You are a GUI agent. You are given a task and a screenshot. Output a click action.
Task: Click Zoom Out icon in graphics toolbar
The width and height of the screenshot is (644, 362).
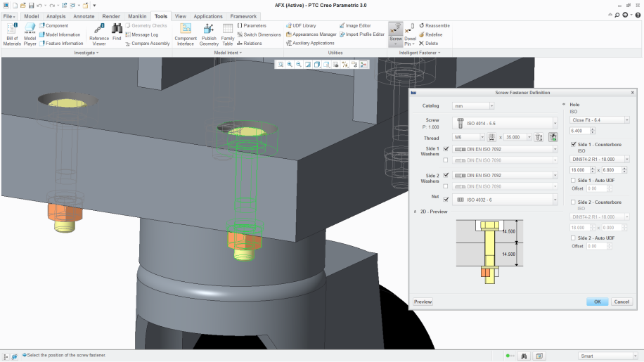click(x=299, y=65)
